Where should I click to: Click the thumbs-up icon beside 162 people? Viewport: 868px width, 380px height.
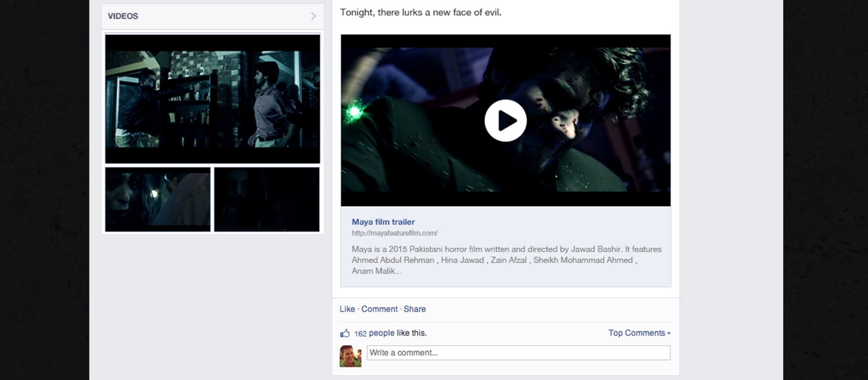tap(345, 333)
